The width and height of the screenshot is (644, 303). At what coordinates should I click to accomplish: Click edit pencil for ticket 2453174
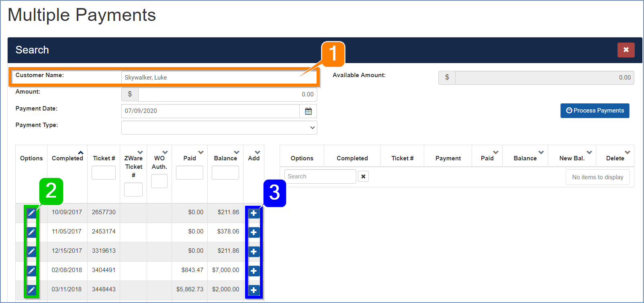[31, 232]
